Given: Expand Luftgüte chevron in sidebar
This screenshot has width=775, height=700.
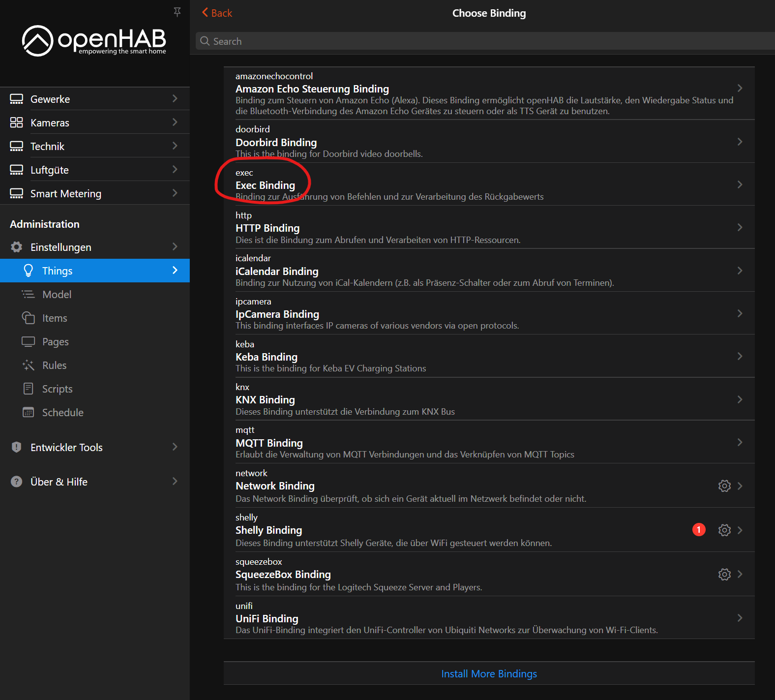Looking at the screenshot, I should 175,169.
